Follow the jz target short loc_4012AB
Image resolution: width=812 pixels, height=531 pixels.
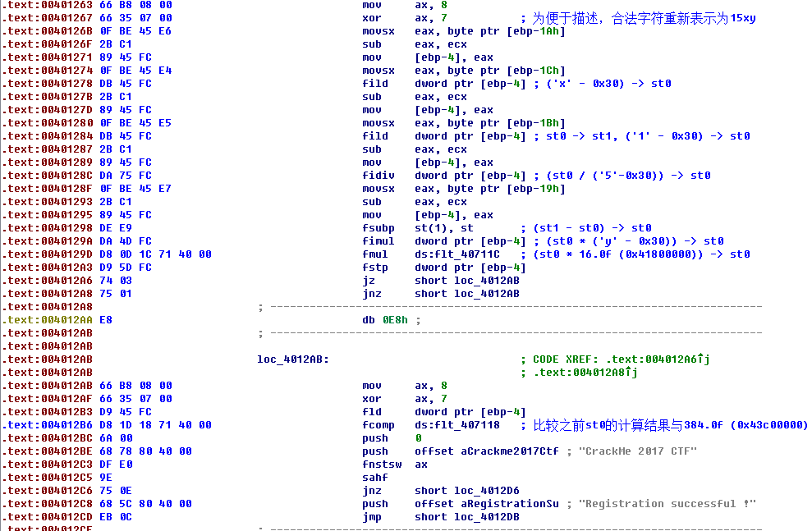coord(467,281)
